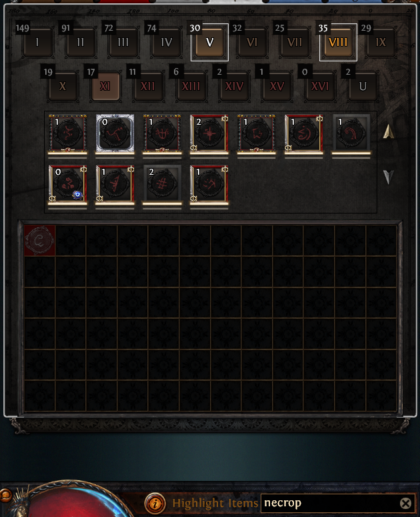
Task: Select the tier XIII map tab
Action: coord(191,86)
